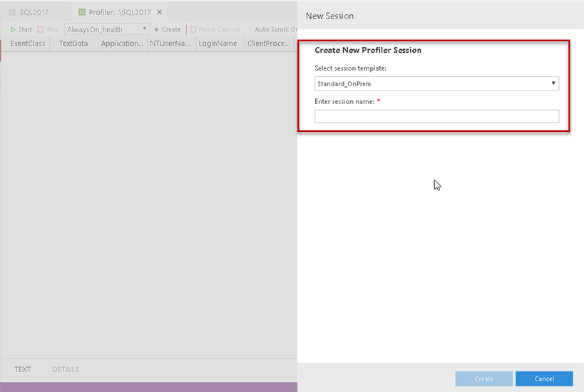Click the ClientProce... column header

click(269, 43)
